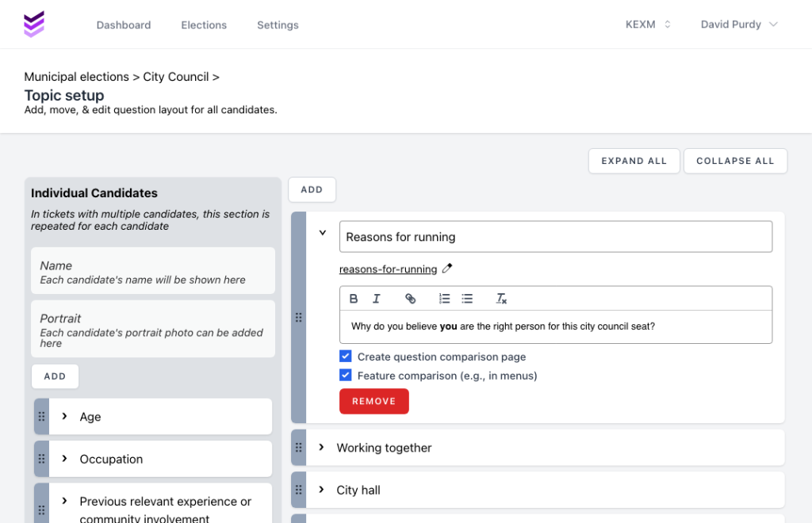Grab the drag handle for Age
Viewport: 812px width, 523px height.
pyautogui.click(x=42, y=417)
